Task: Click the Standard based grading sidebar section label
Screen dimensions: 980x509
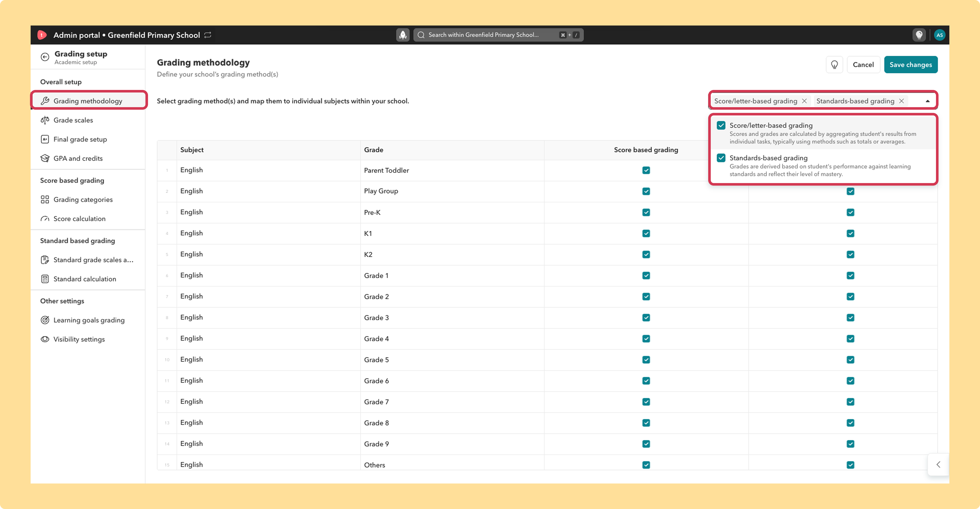Action: coord(78,241)
